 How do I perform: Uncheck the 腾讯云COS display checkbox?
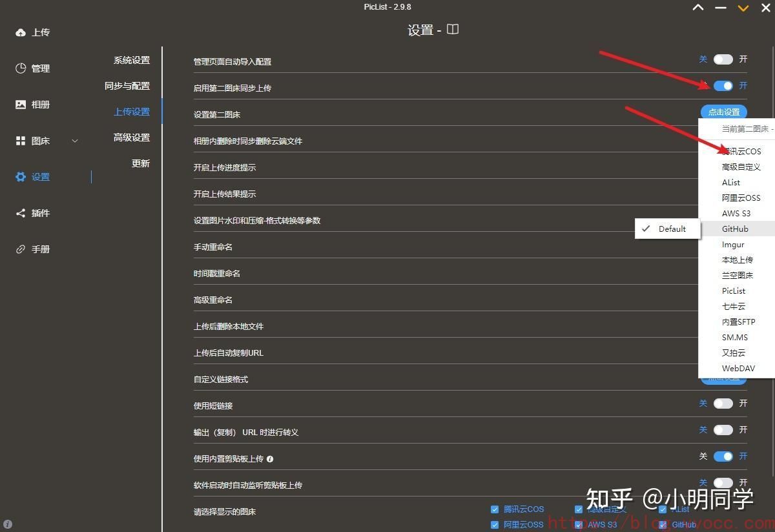(x=495, y=509)
